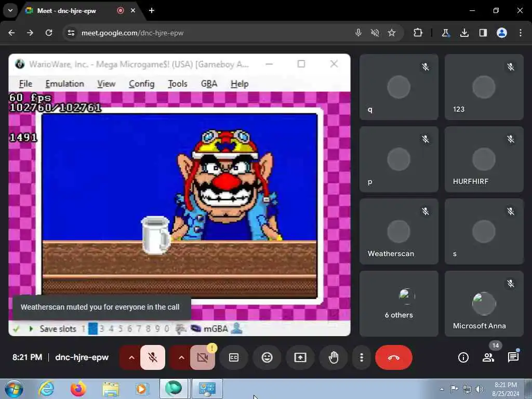Open the chat panel

(513, 357)
